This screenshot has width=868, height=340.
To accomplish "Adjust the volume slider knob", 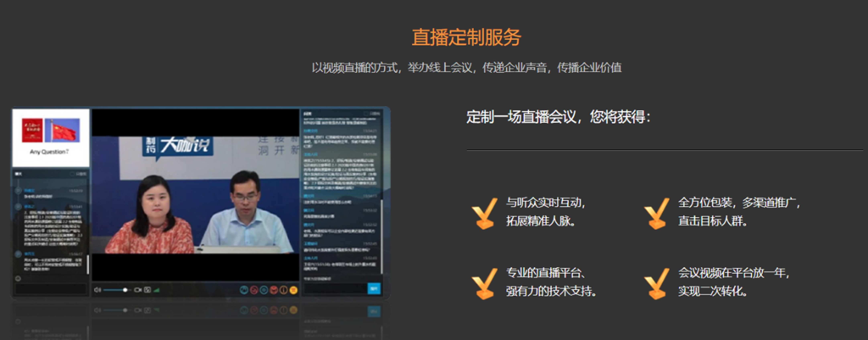I will (x=125, y=290).
